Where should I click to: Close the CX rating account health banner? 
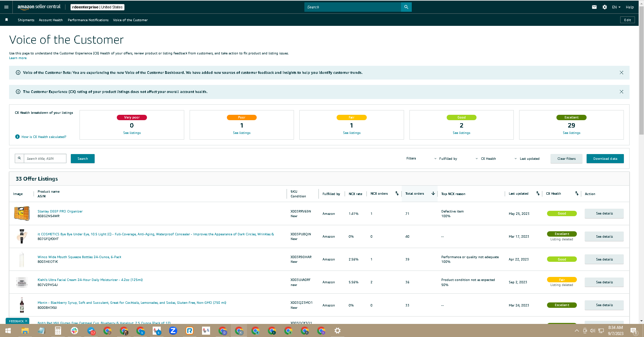(622, 92)
